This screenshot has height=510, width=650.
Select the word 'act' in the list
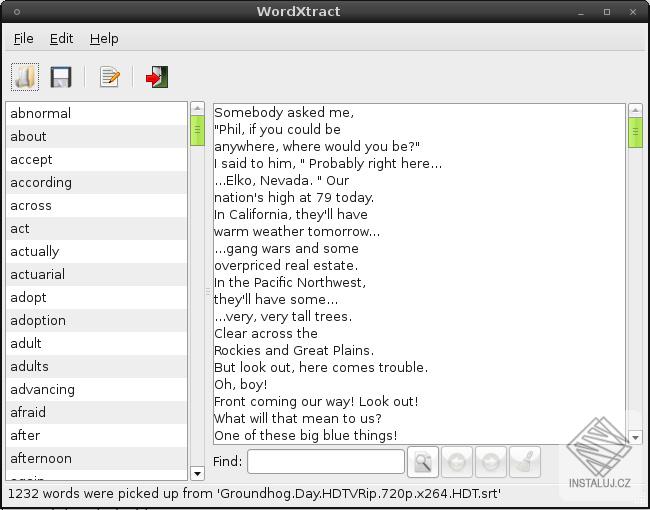point(97,228)
